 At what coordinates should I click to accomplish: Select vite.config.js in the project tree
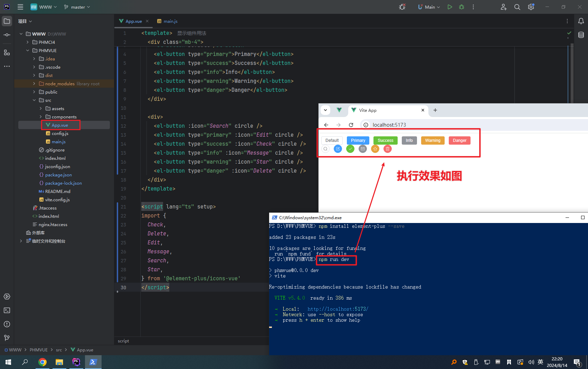click(x=57, y=200)
